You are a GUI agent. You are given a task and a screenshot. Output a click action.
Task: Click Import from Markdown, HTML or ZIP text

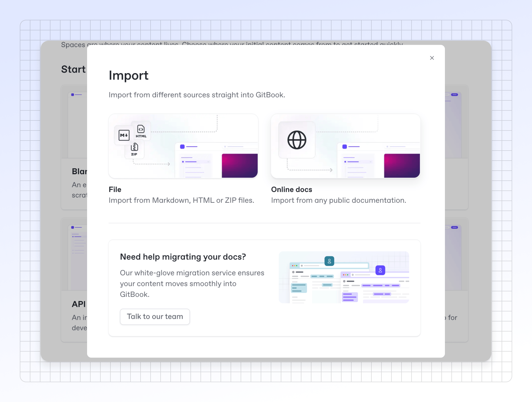[x=181, y=200]
